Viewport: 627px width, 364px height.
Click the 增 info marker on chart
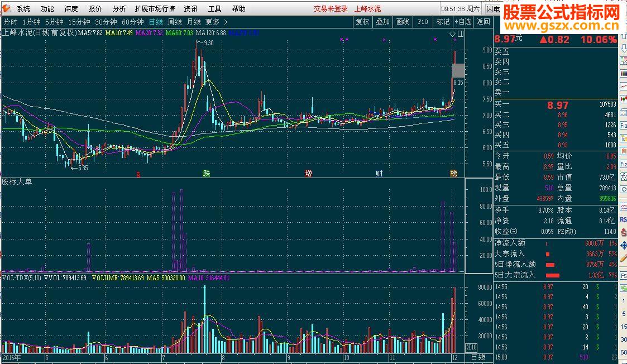click(x=308, y=173)
